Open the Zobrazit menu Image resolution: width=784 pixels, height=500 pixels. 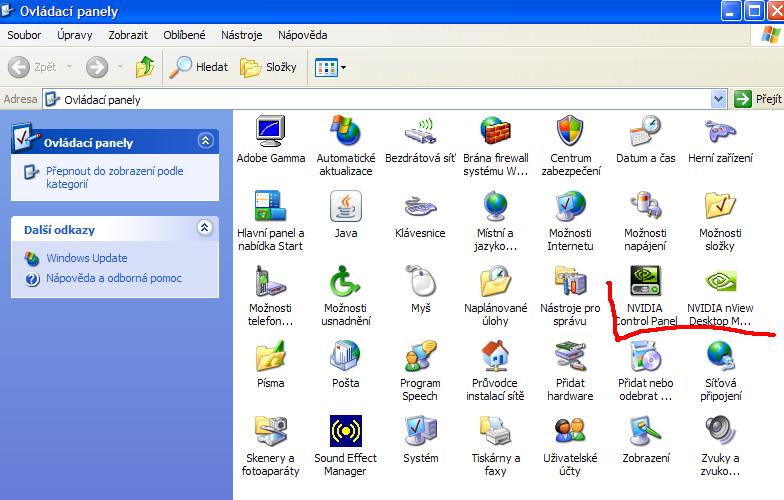tap(127, 35)
